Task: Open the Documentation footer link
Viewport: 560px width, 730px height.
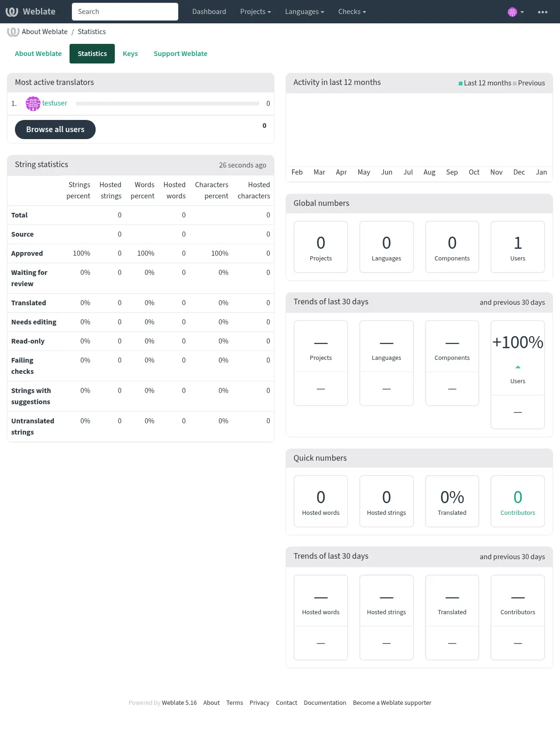Action: pyautogui.click(x=325, y=703)
